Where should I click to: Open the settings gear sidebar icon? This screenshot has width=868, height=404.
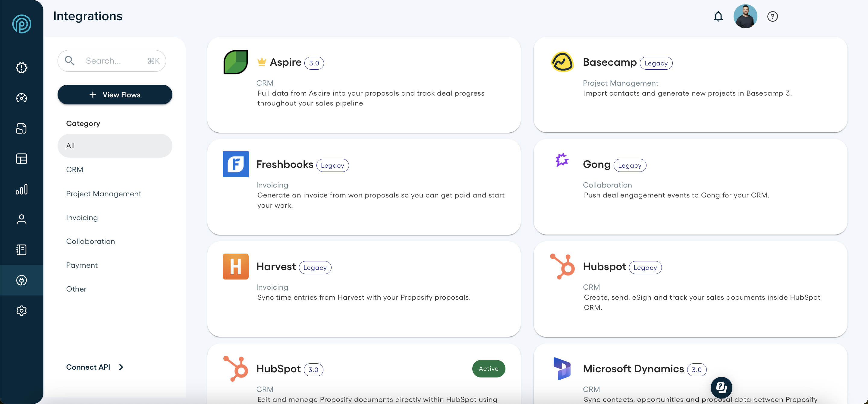tap(22, 310)
